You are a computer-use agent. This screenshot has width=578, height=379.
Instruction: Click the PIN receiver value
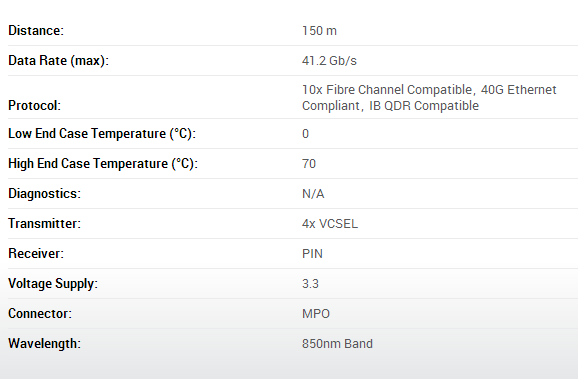312,254
